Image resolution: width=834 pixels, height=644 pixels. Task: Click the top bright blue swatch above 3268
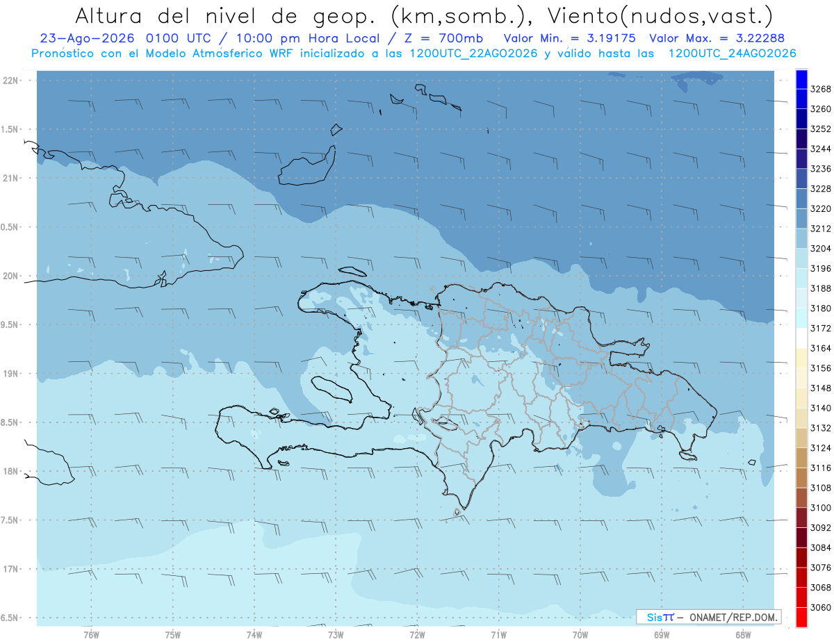tap(801, 79)
